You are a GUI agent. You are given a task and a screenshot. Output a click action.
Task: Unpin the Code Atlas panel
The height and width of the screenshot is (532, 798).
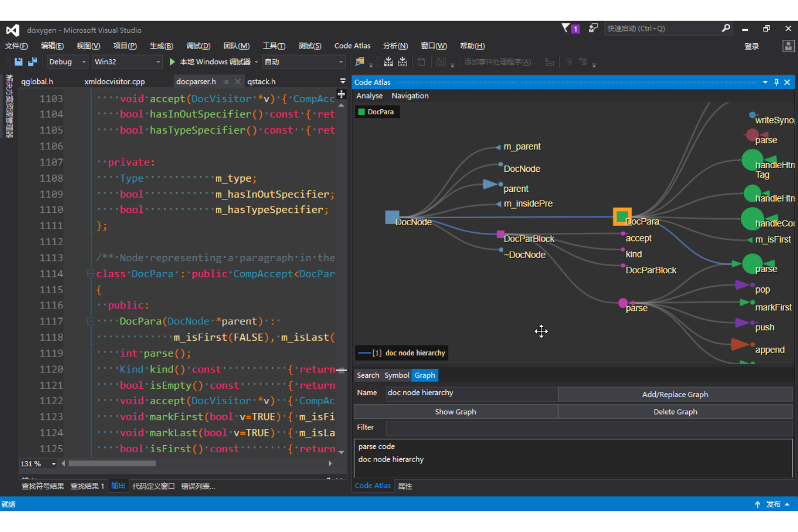[x=776, y=82]
